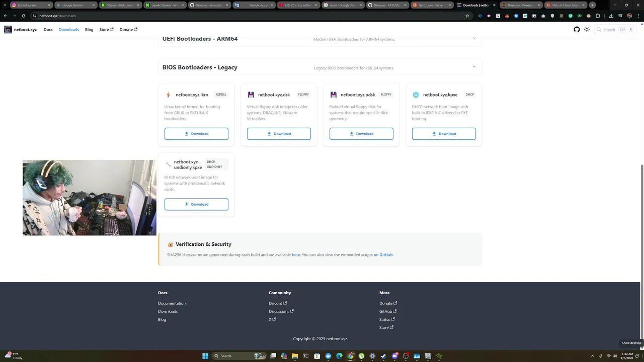Screen dimensions: 644x362
Task: Download netboot.xyz.kpxe DHCP image
Action: coord(444,134)
